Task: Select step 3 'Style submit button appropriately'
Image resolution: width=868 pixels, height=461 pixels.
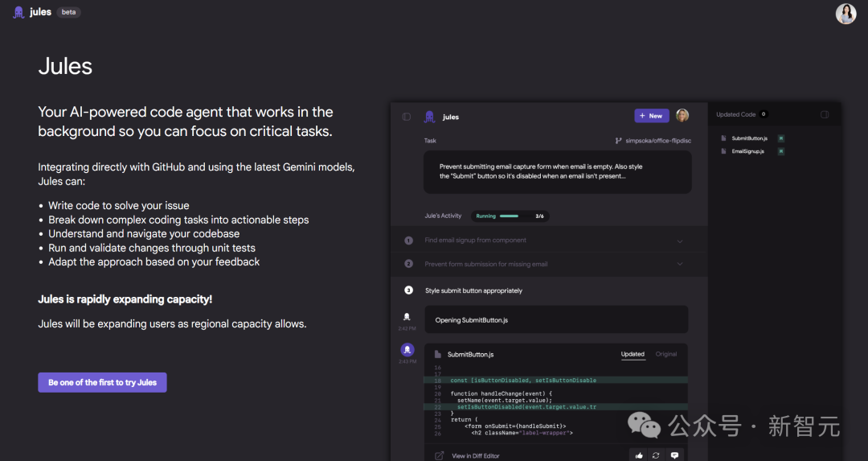Action: pos(473,290)
